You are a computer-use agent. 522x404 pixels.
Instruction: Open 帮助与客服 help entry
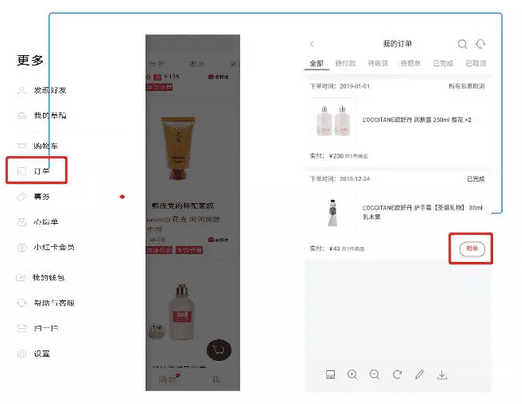pos(46,303)
